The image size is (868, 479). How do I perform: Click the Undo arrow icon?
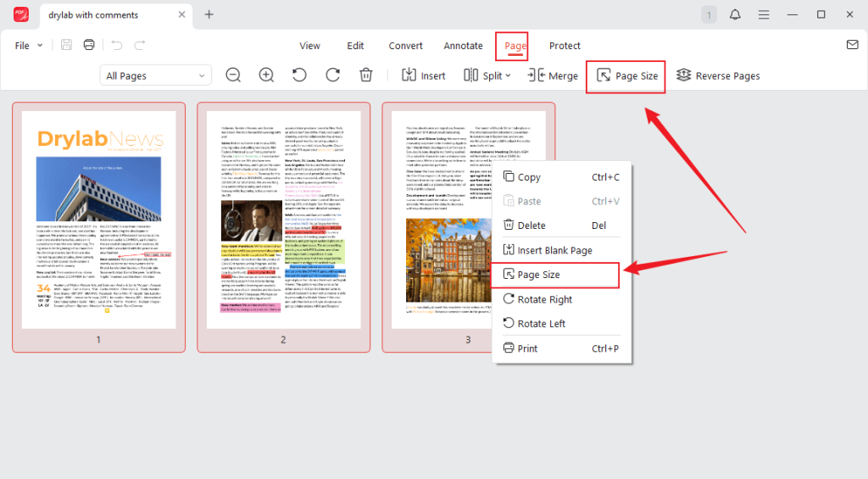(x=116, y=45)
